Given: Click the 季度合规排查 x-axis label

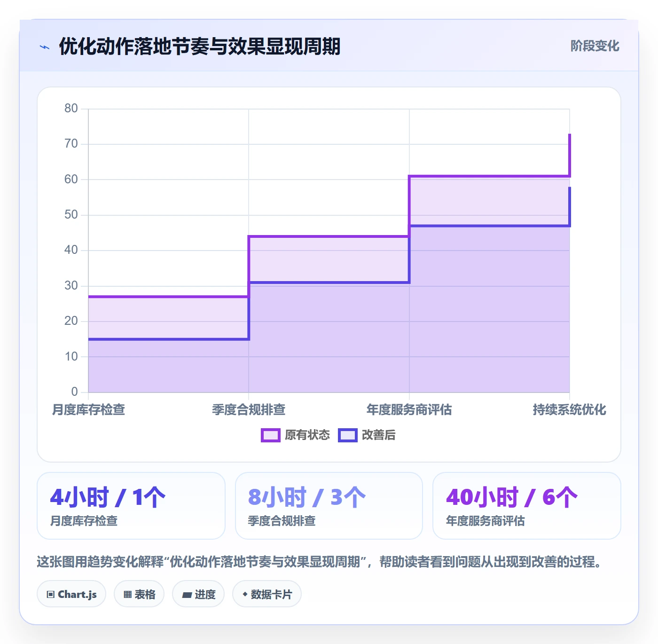Looking at the screenshot, I should [249, 410].
